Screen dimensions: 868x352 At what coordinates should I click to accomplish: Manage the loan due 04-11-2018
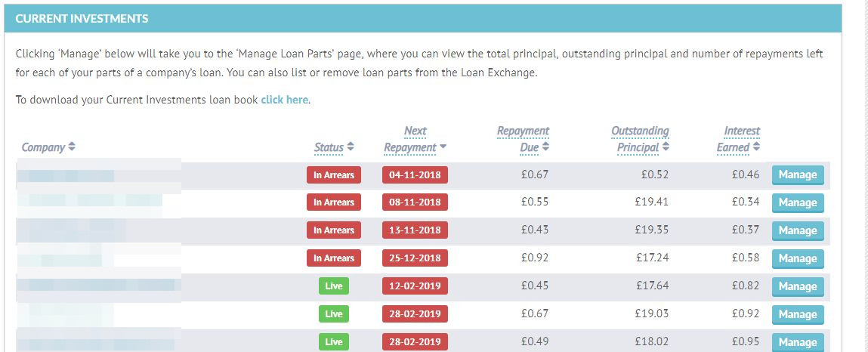(x=798, y=175)
